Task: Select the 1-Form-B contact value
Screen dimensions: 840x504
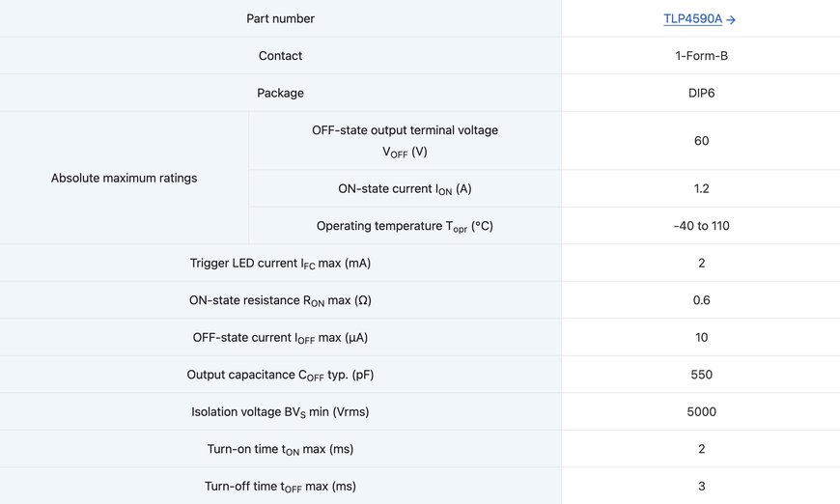Action: coord(701,56)
